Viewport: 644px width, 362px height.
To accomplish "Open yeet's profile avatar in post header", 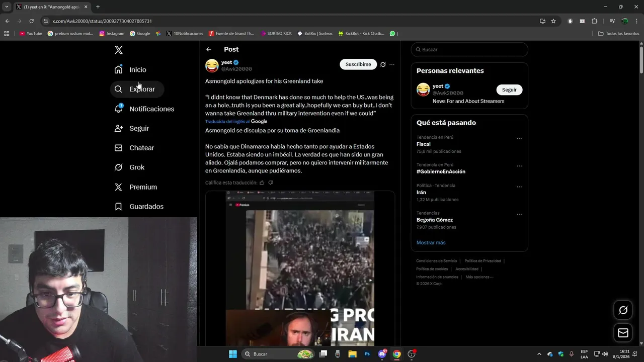I will 212,65.
